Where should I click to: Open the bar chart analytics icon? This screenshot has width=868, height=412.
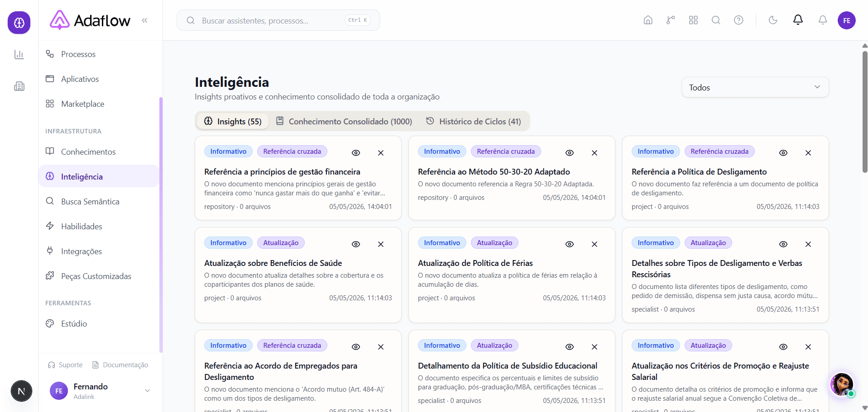pos(19,55)
